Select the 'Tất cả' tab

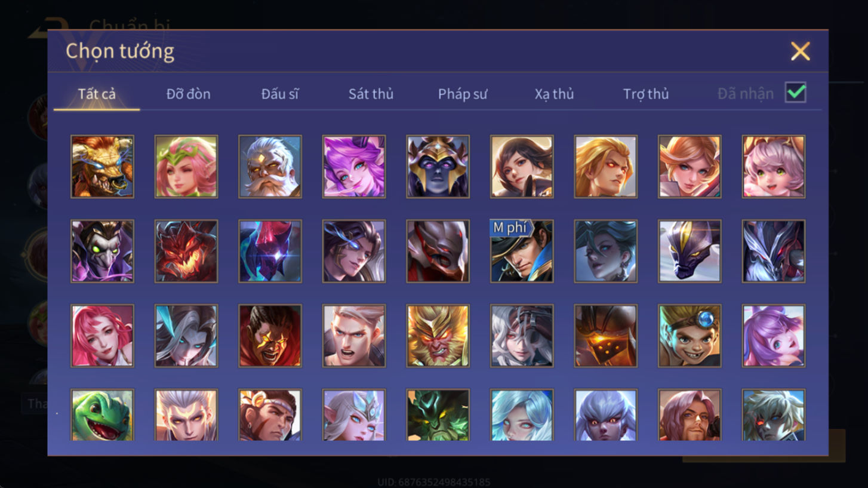[x=97, y=94]
